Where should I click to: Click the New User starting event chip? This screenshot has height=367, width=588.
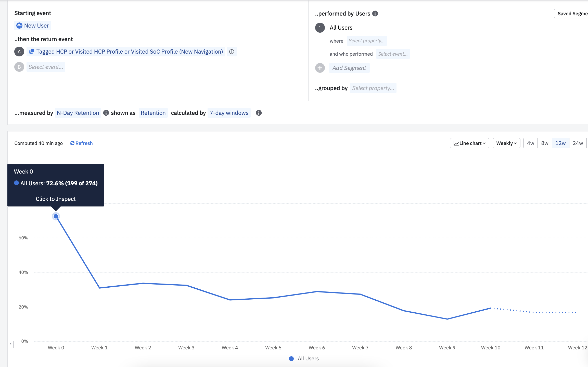[x=33, y=26]
